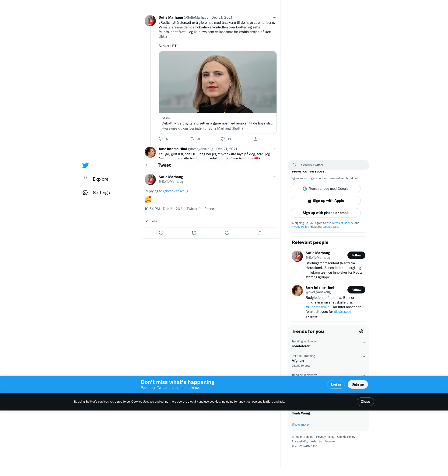Click heart icon under 2 Likes
The width and height of the screenshot is (448, 476).
(227, 233)
